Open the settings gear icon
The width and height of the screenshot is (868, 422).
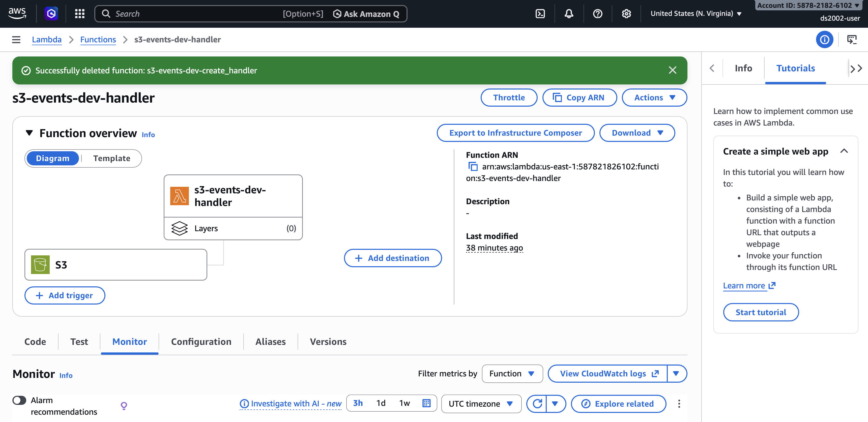[x=626, y=13]
